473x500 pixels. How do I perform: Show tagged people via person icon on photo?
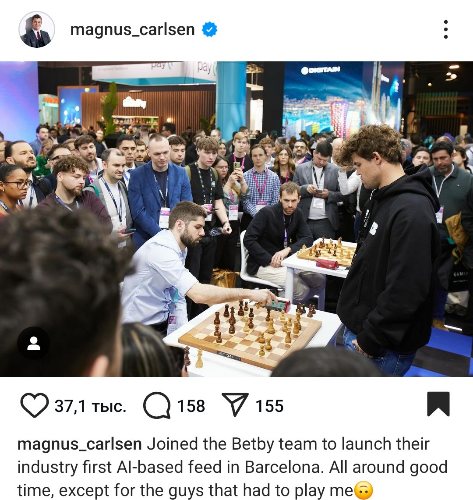point(34,343)
